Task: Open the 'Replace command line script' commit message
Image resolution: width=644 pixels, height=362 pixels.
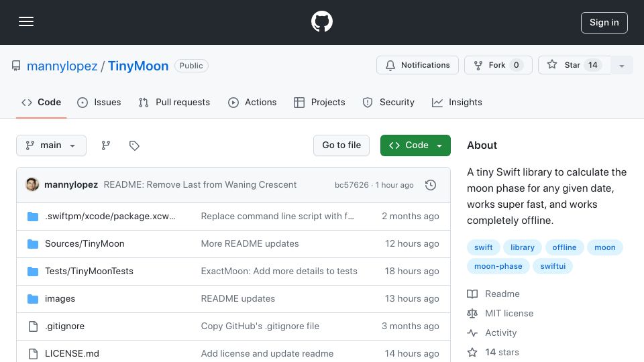Action: 277,217
